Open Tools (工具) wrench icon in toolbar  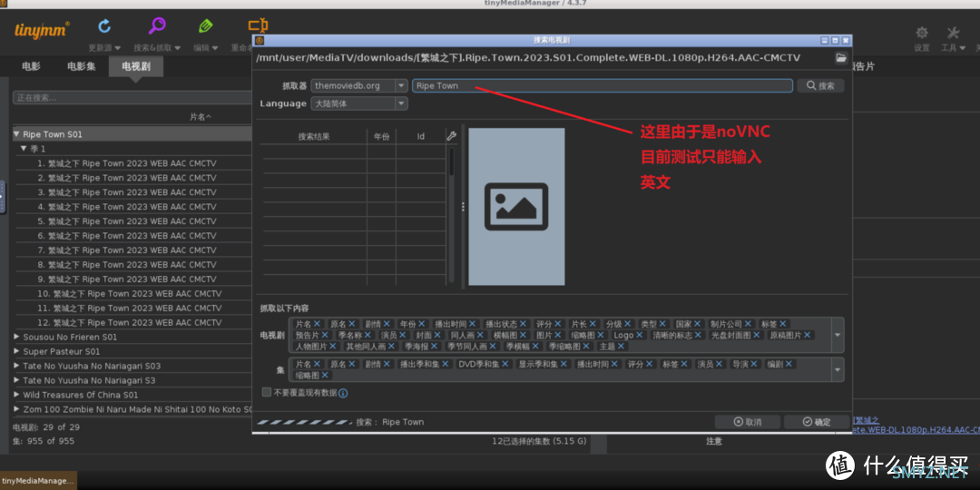click(953, 33)
